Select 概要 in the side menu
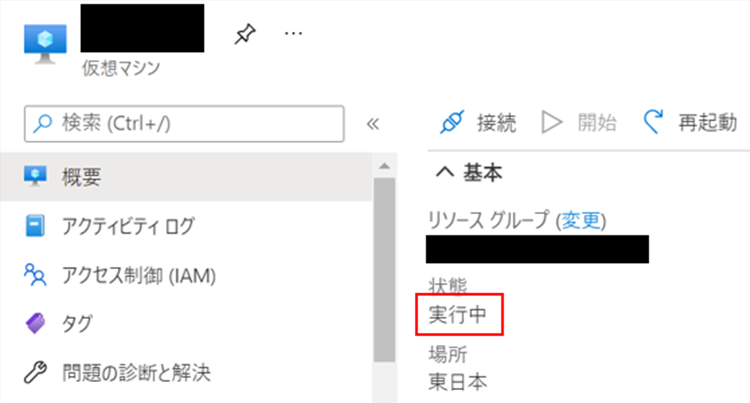 pyautogui.click(x=187, y=177)
